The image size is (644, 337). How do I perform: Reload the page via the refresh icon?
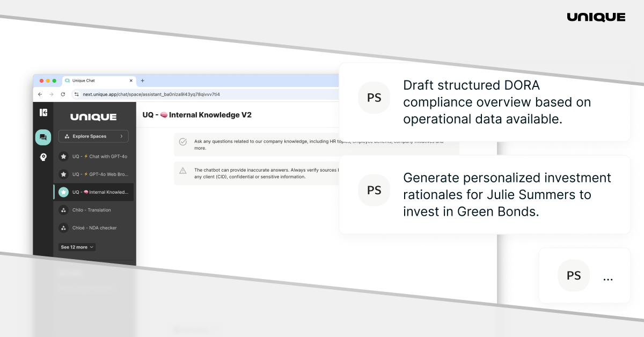63,93
